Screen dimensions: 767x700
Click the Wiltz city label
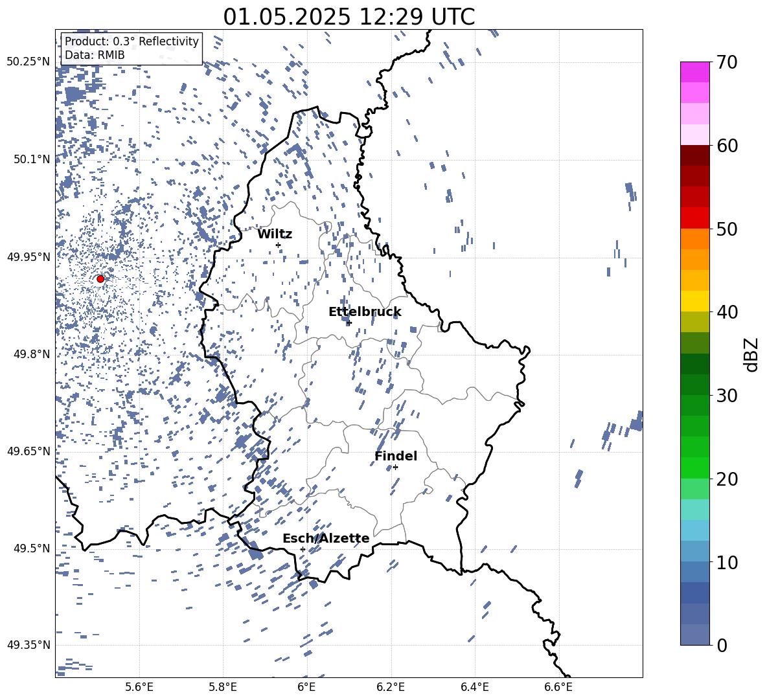(x=275, y=234)
